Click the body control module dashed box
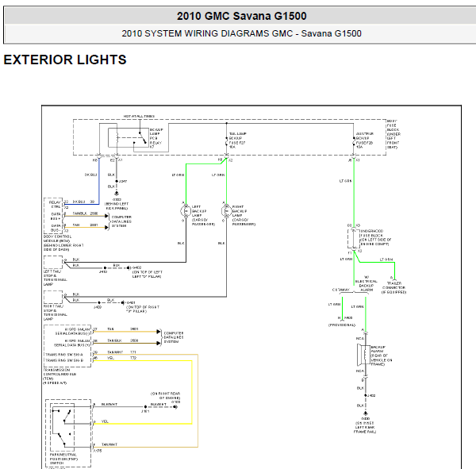 pos(53,216)
